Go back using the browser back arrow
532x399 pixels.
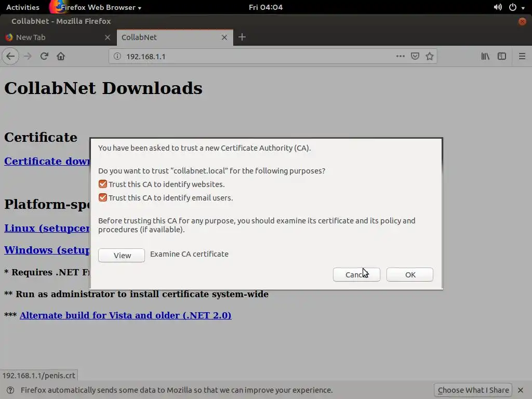(10, 56)
